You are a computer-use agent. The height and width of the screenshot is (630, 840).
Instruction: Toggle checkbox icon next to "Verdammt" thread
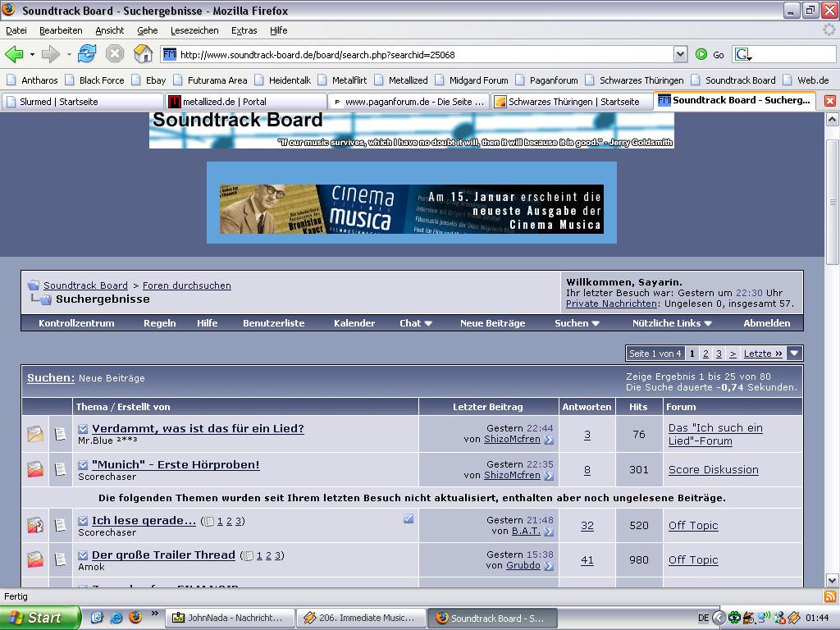coord(83,429)
